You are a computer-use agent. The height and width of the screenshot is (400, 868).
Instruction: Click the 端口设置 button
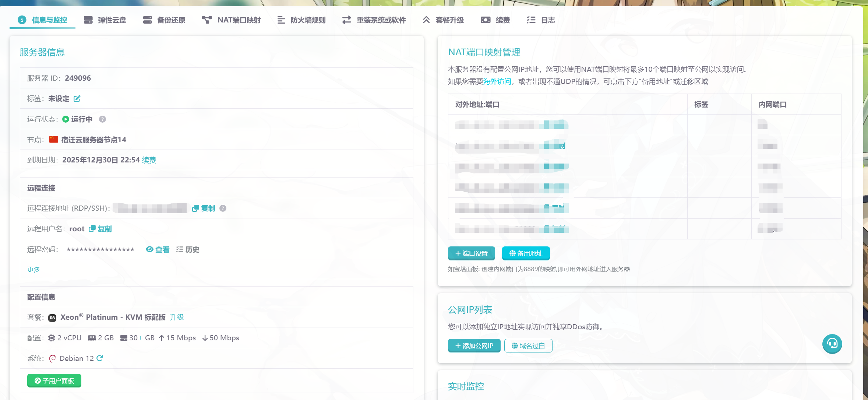pyautogui.click(x=471, y=253)
